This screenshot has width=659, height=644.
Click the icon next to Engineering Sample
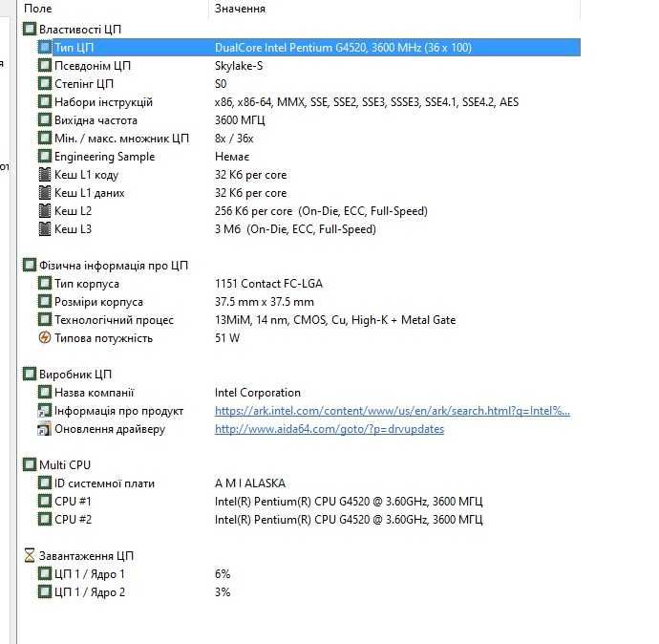[45, 156]
